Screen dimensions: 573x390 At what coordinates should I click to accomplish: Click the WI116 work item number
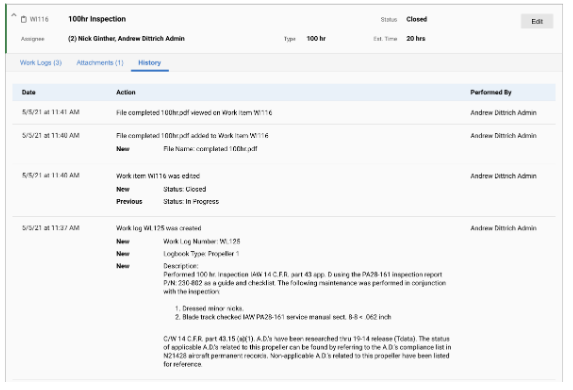pyautogui.click(x=39, y=19)
